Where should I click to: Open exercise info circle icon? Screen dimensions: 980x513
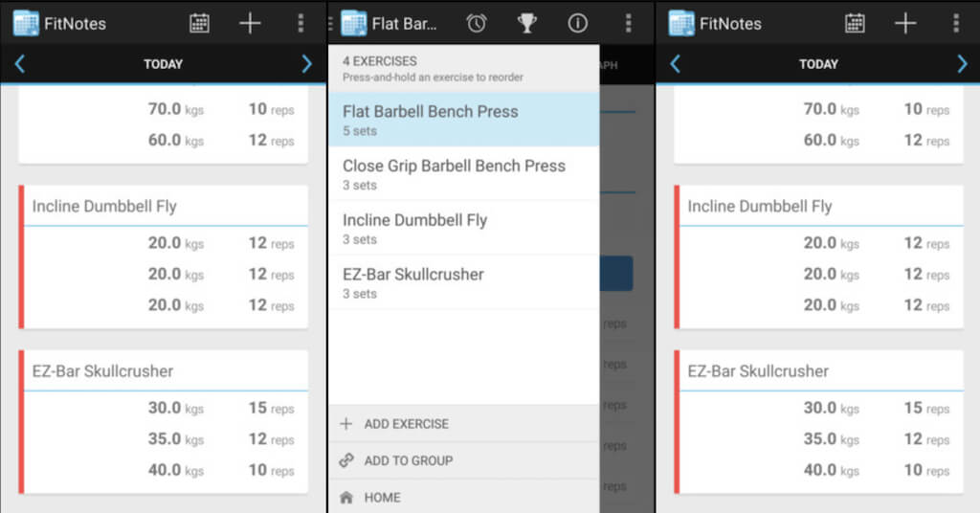[577, 23]
